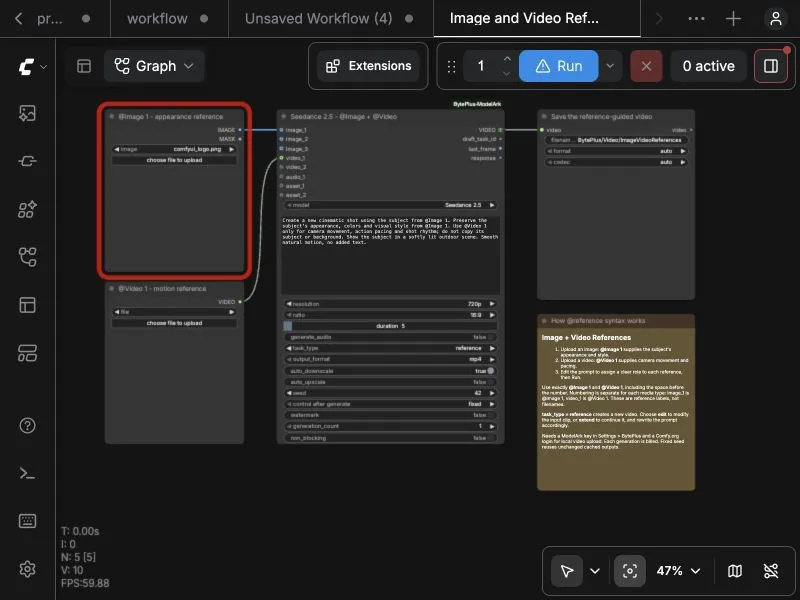This screenshot has width=800, height=600.
Task: Collapse the Save the reference-guided video node
Action: coord(544,116)
